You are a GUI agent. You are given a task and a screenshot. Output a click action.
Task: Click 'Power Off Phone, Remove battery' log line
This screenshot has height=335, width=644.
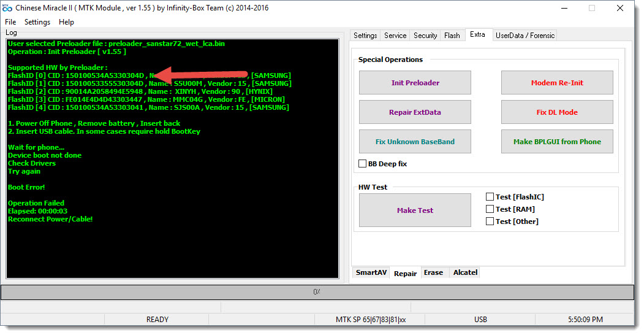coord(94,123)
